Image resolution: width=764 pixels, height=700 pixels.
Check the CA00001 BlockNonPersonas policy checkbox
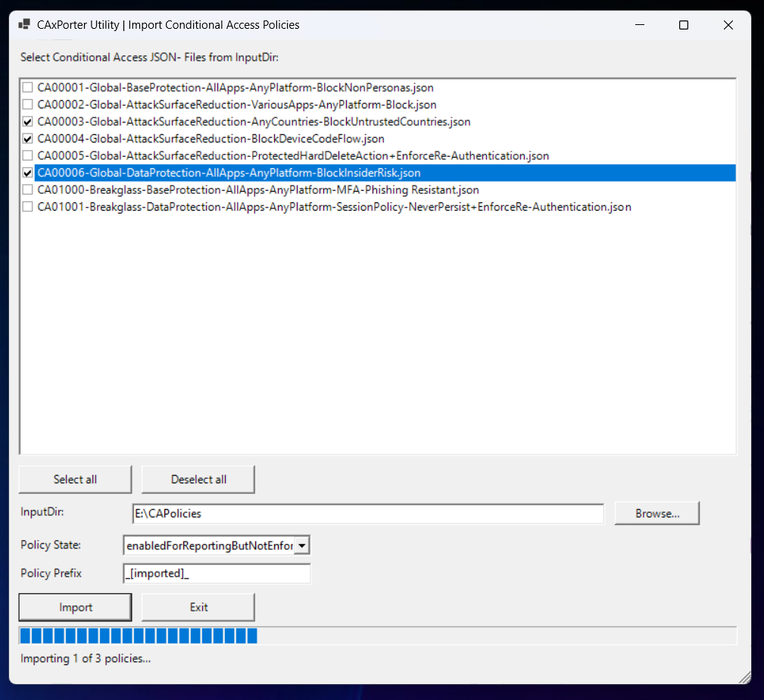(x=28, y=87)
